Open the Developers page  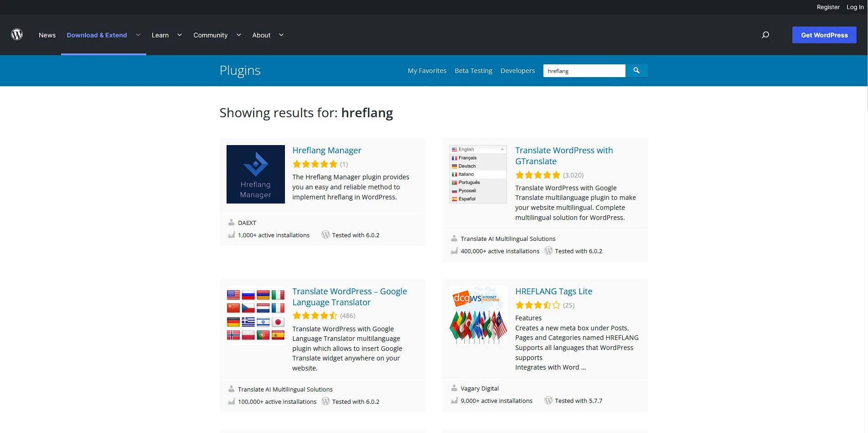[x=517, y=71]
